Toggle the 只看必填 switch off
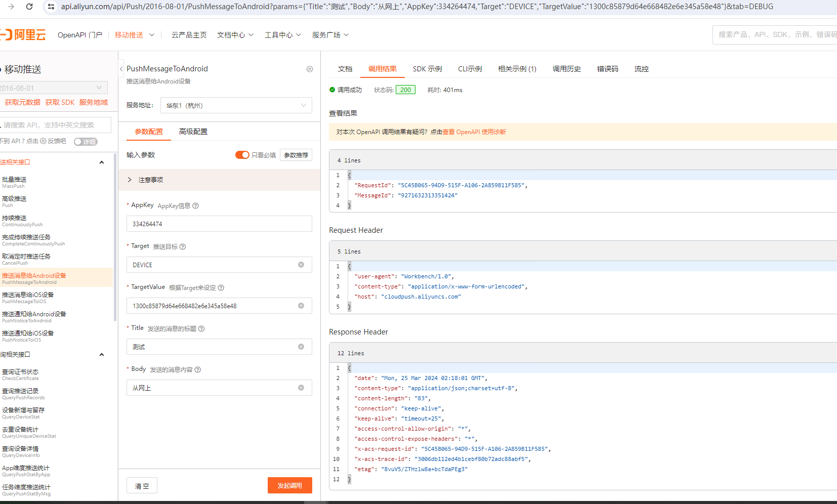Screen dimensions: 837x504 242,155
